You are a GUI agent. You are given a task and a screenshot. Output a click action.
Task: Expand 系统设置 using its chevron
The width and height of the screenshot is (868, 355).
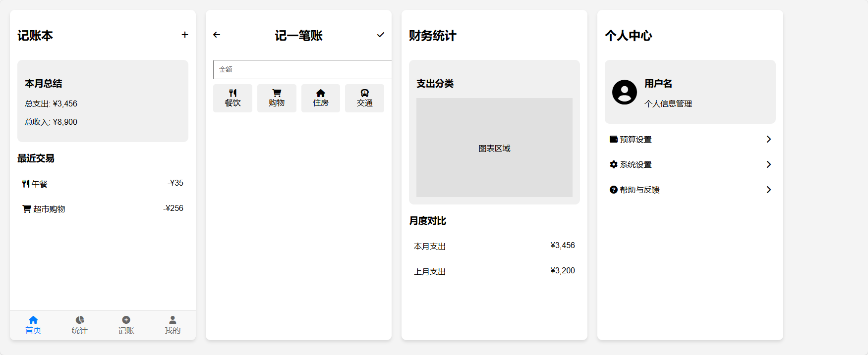(x=768, y=164)
